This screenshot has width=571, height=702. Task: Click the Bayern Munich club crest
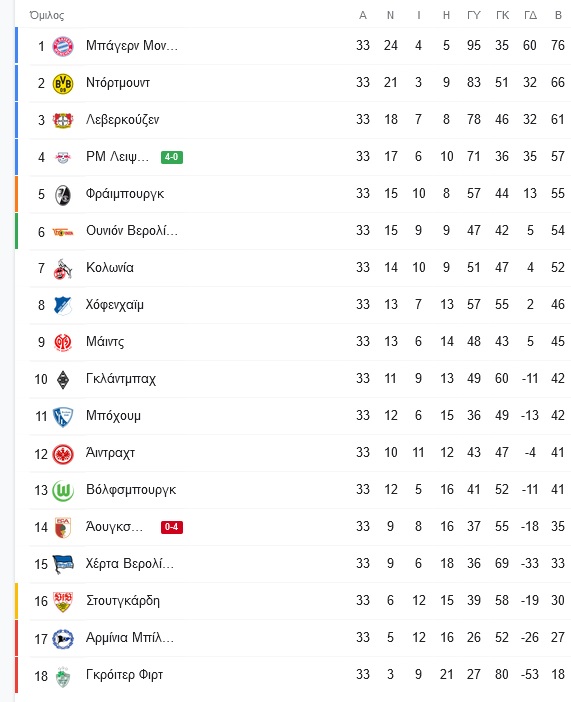pyautogui.click(x=63, y=46)
